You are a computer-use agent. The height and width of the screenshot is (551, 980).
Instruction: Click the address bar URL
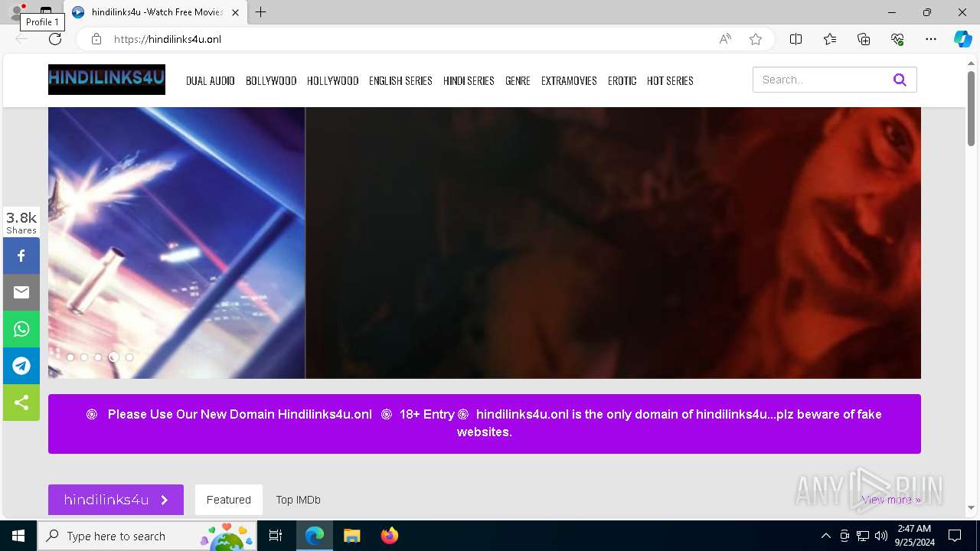point(168,39)
